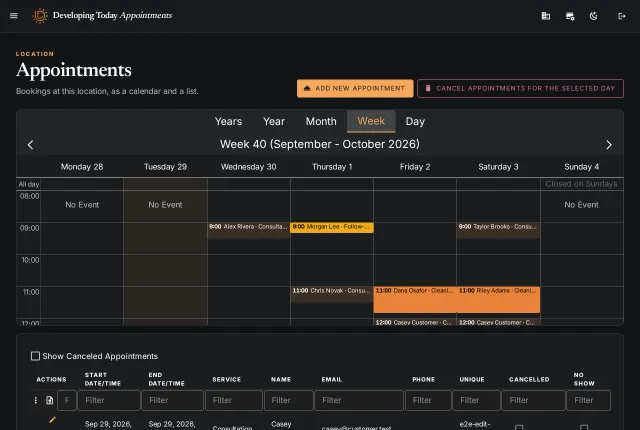640x430 pixels.
Task: Toggle dark mode with the moon icon
Action: [593, 16]
